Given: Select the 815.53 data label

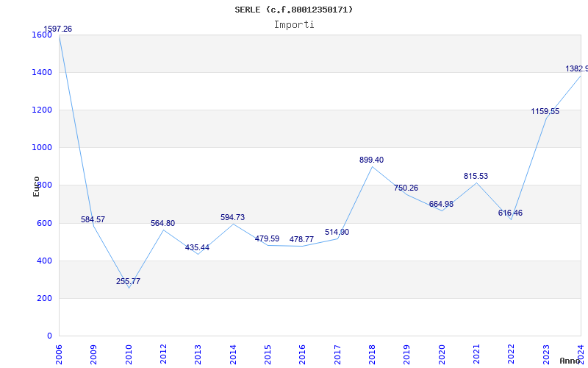Looking at the screenshot, I should coord(476,176).
